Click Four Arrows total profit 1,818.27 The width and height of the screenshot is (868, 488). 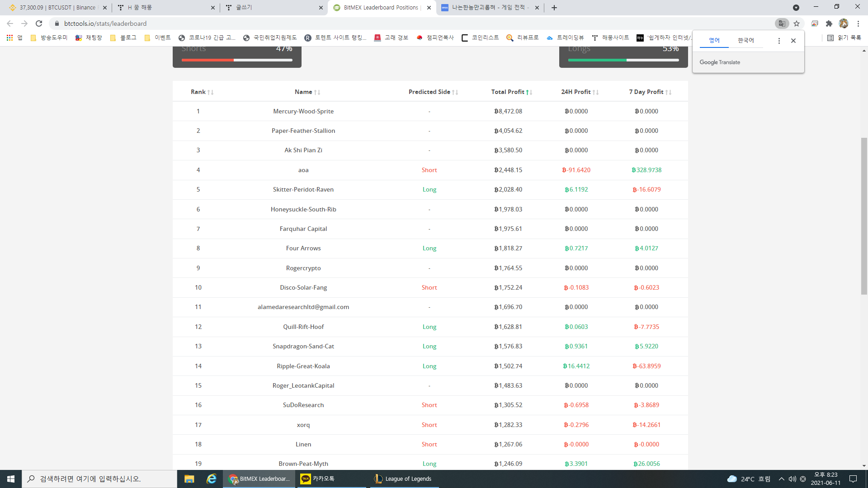[508, 248]
